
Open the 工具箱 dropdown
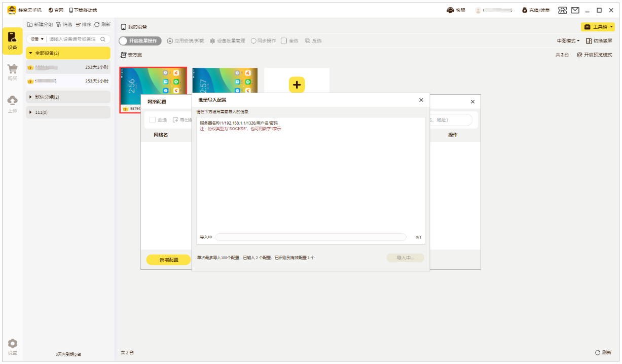[x=598, y=27]
